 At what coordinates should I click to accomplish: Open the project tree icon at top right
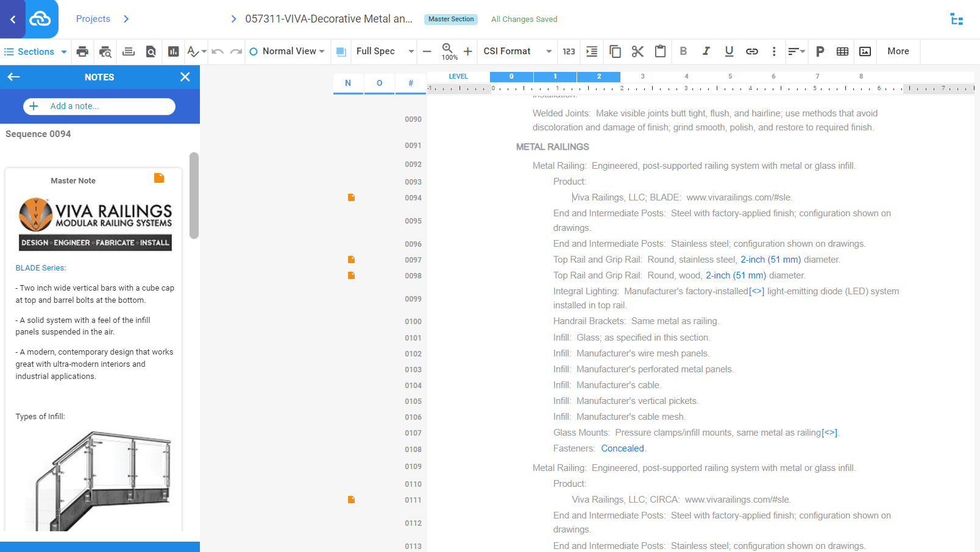coord(956,19)
